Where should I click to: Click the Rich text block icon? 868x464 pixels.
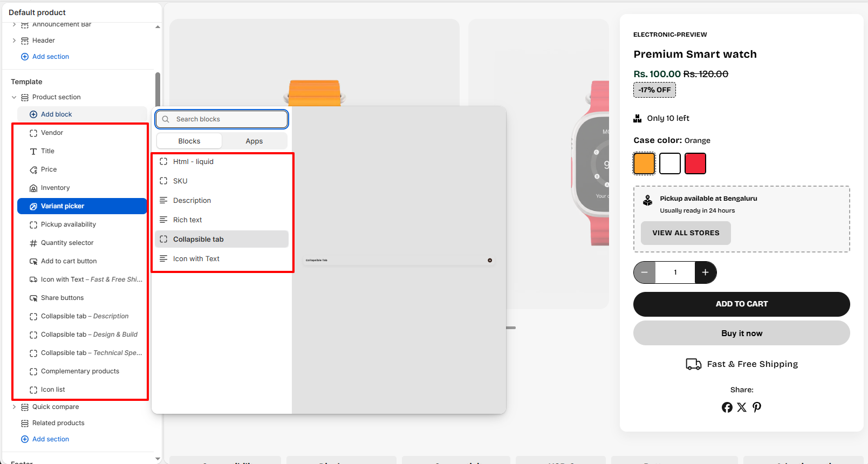click(163, 220)
